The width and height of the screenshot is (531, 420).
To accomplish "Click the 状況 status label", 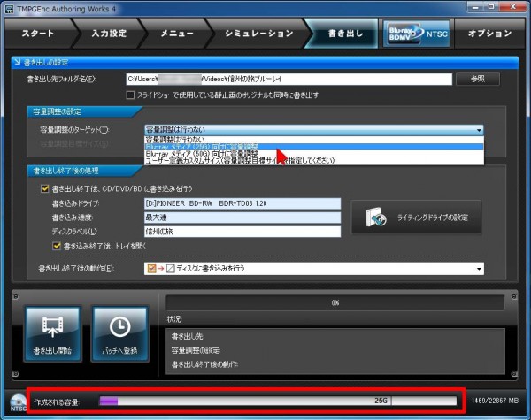I will [174, 319].
